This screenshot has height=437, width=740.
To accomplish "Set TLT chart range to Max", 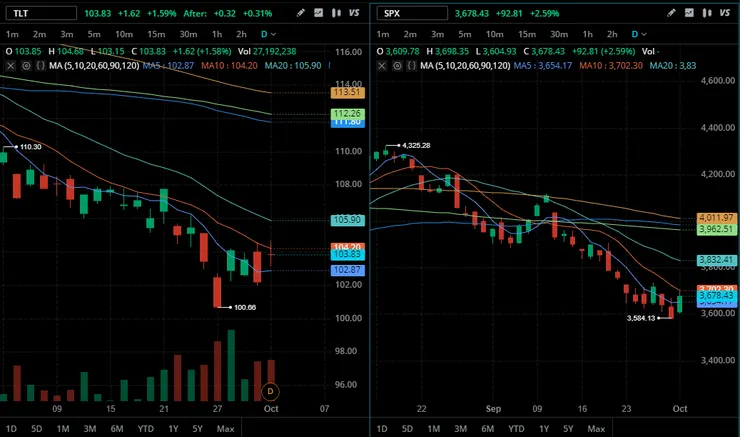I will point(226,429).
